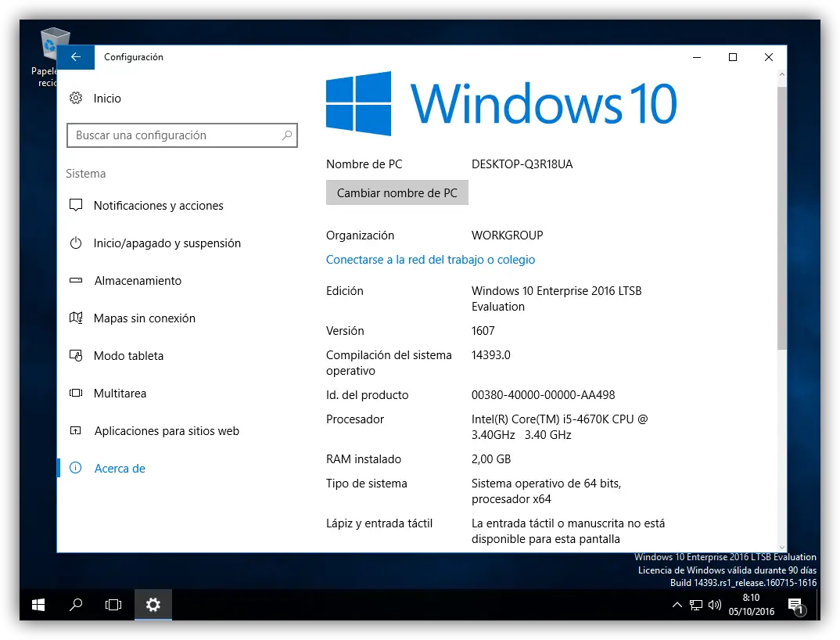Open Modo tableta settings

(x=128, y=356)
